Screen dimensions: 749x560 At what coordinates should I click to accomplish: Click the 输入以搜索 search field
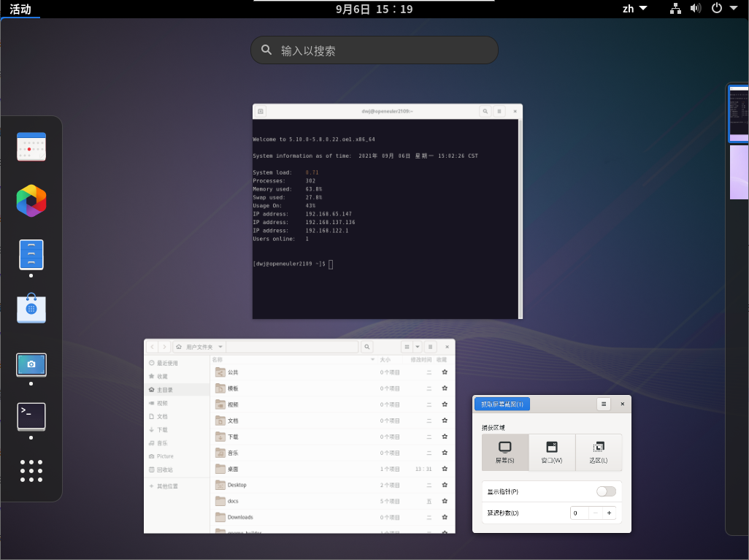pyautogui.click(x=374, y=50)
